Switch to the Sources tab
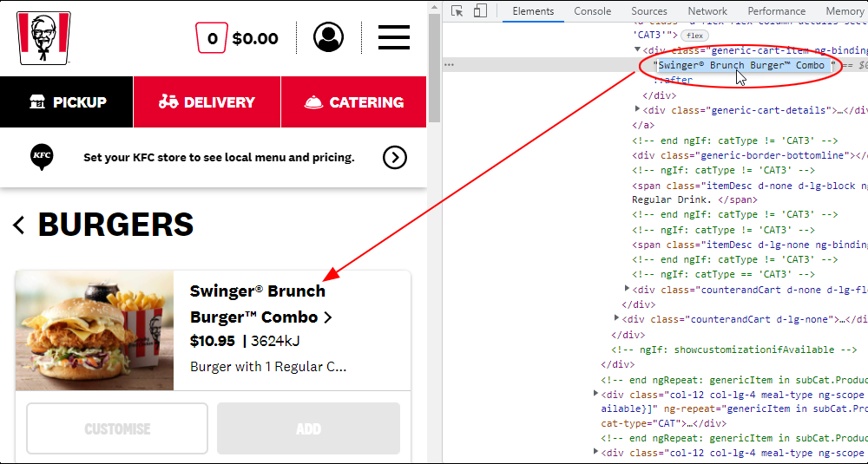Image resolution: width=868 pixels, height=464 pixels. point(648,11)
